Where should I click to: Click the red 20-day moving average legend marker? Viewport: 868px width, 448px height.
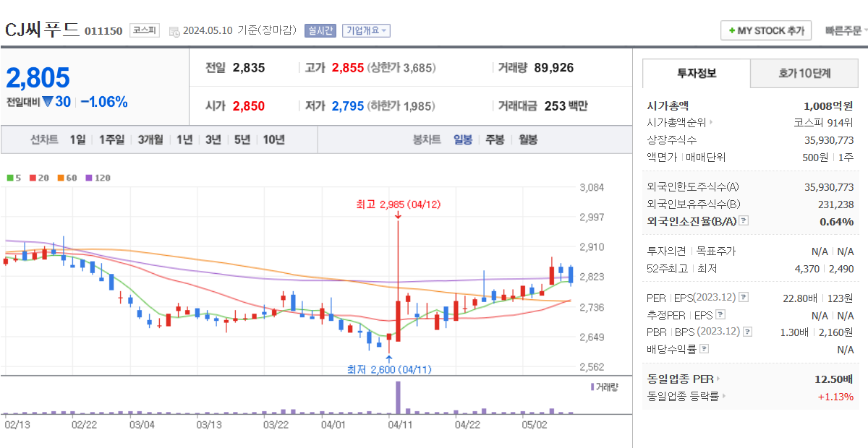[32, 178]
